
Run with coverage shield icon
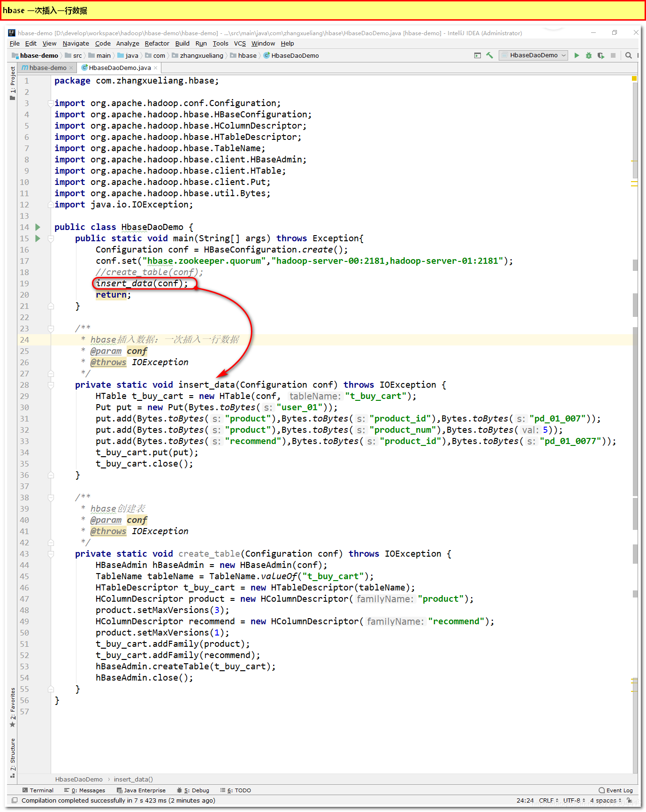pyautogui.click(x=601, y=55)
